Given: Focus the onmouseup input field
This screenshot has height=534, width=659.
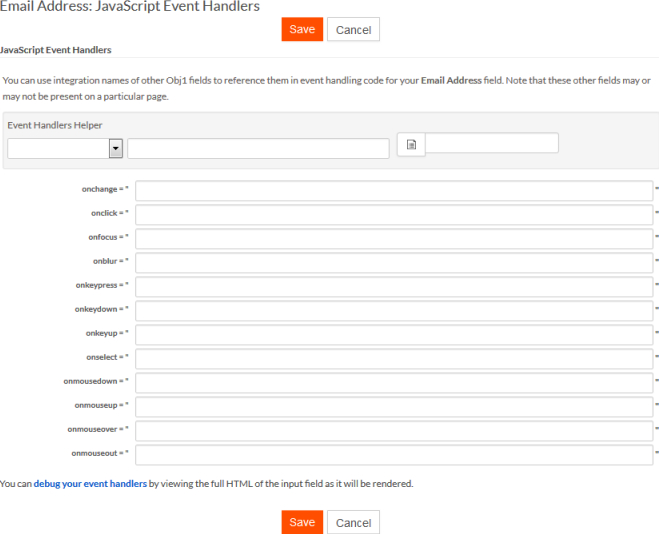Looking at the screenshot, I should [x=394, y=406].
